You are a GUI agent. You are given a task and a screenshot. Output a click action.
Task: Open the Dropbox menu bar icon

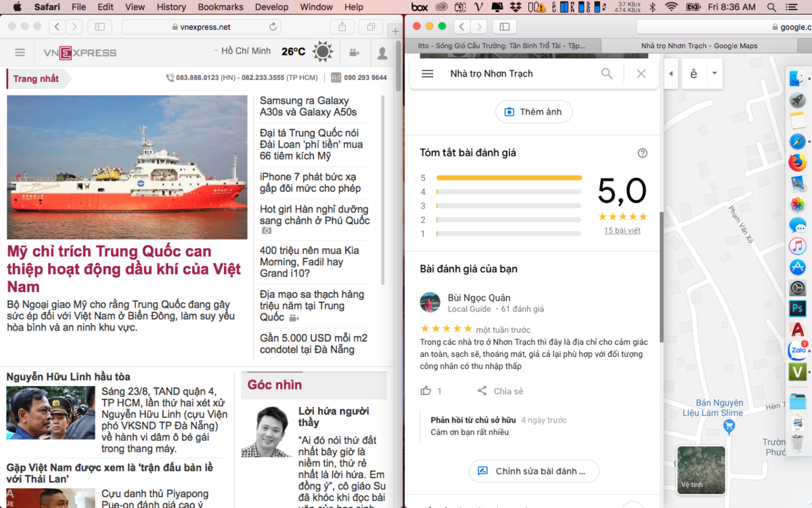tap(516, 7)
